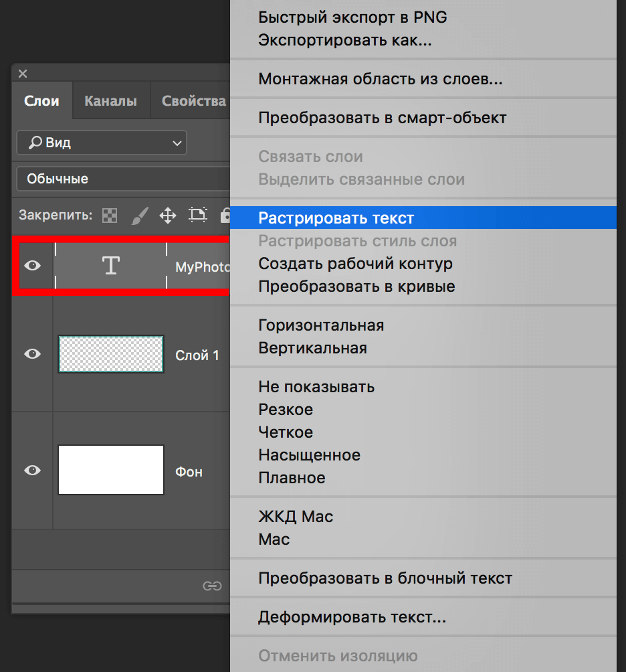
Task: Close the Layers panel with X
Action: click(23, 74)
